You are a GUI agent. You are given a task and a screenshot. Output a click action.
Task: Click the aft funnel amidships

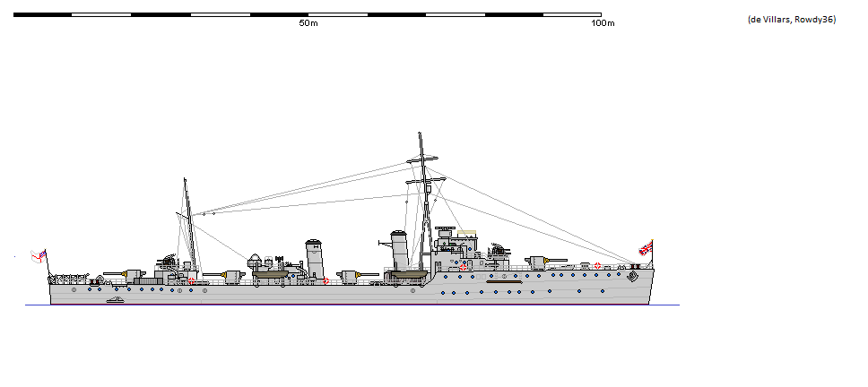tap(314, 258)
